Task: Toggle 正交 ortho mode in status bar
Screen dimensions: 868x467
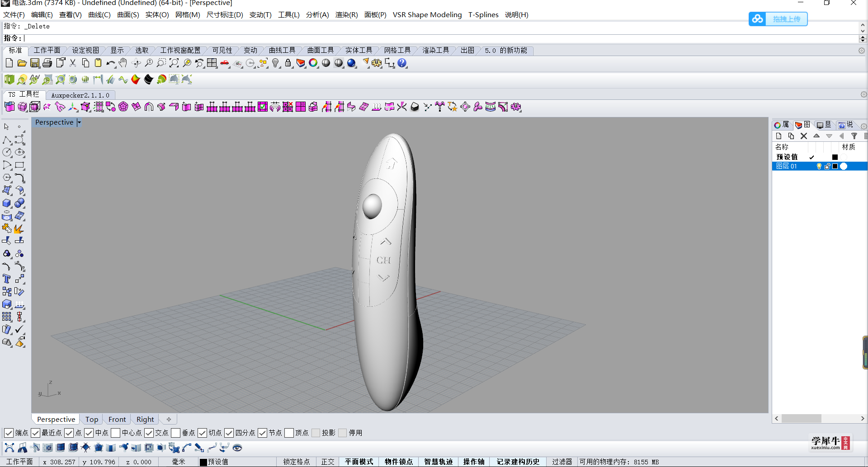Action: pos(328,462)
